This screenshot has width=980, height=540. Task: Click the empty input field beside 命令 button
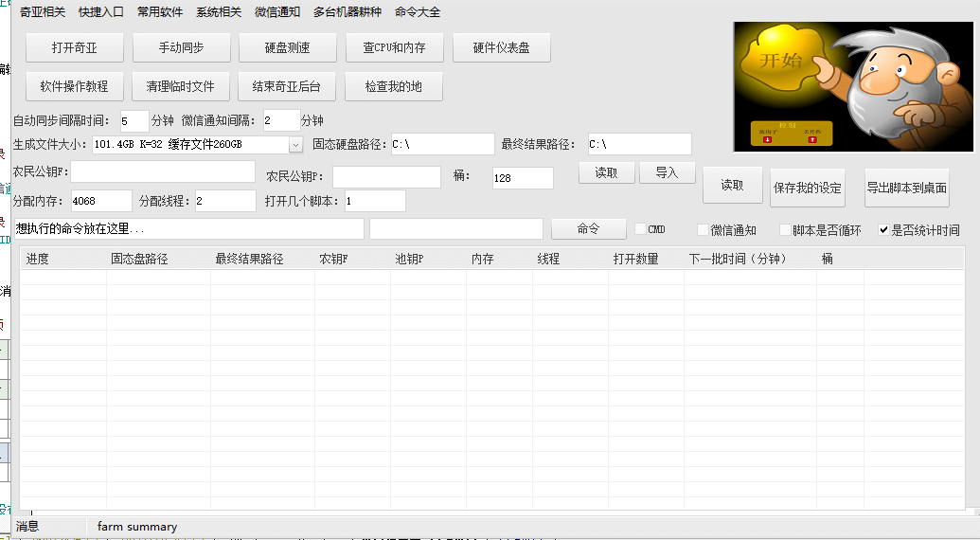click(x=456, y=228)
